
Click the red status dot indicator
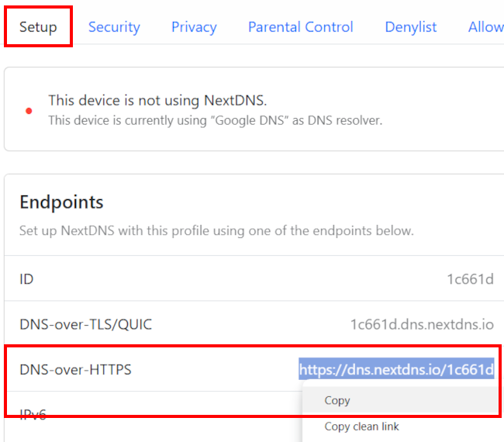[x=29, y=111]
